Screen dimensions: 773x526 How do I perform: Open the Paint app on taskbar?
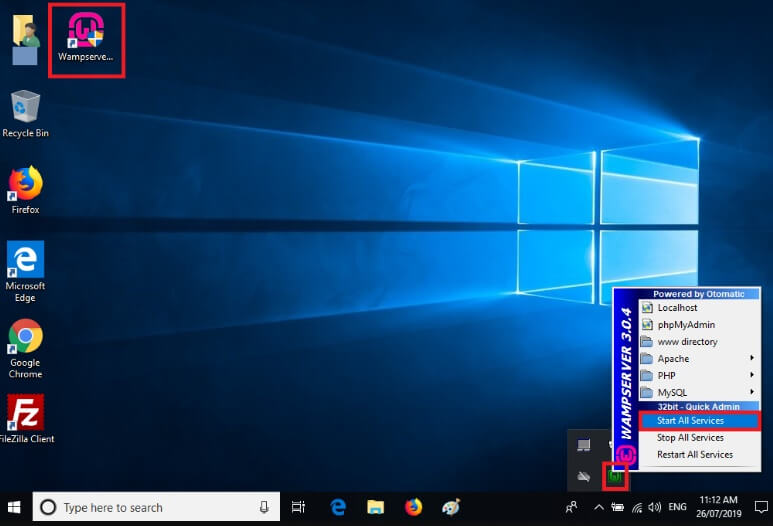451,507
